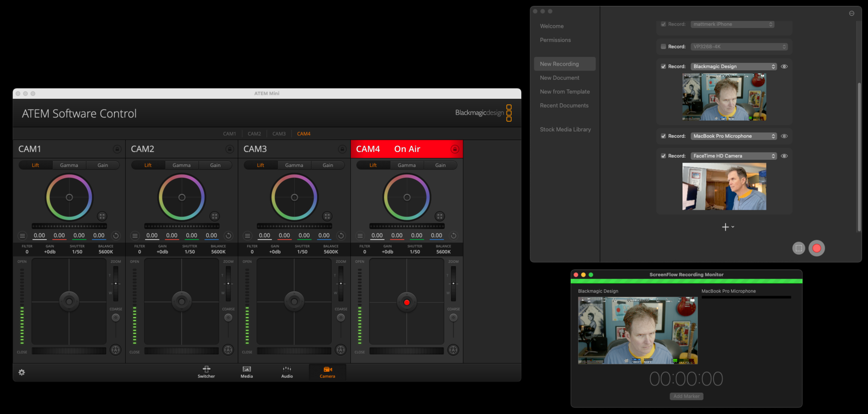Open Blackmagic Design source dropdown
The height and width of the screenshot is (414, 868).
[733, 66]
